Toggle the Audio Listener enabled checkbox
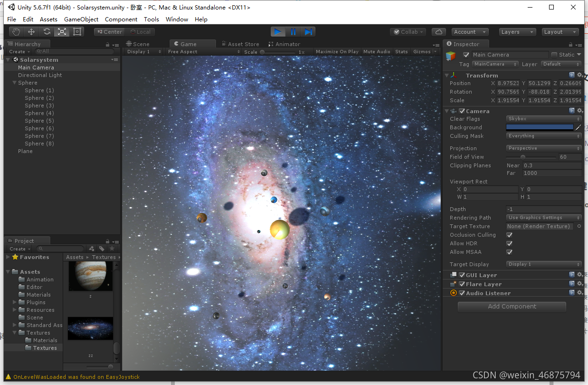588x385 pixels. pos(462,293)
